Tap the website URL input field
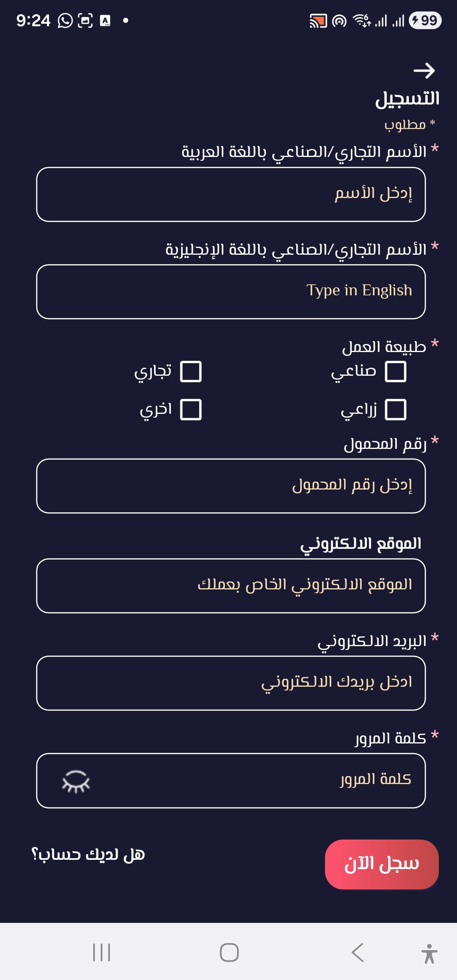The height and width of the screenshot is (980, 457). click(x=231, y=586)
